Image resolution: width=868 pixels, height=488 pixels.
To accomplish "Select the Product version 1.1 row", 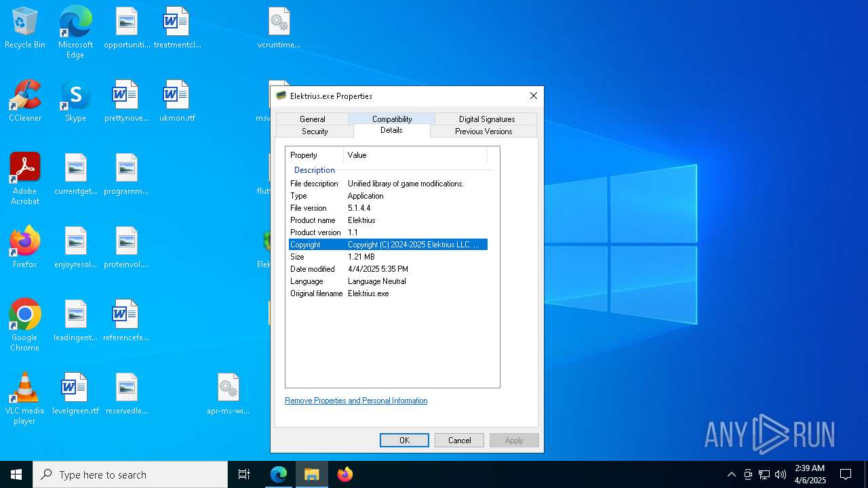I will [388, 232].
